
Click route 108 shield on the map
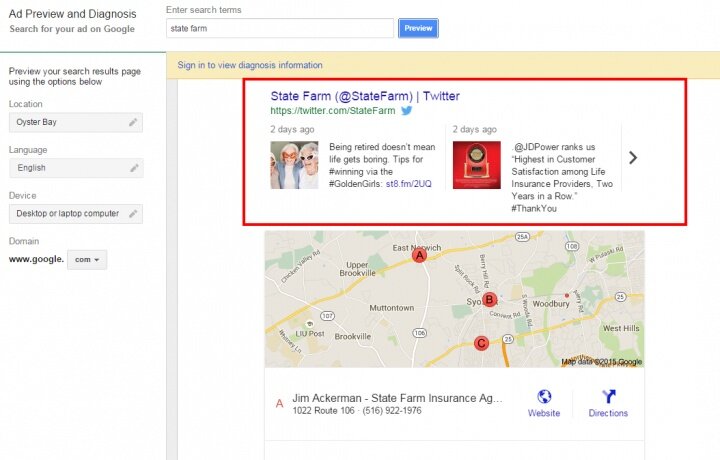tap(572, 246)
